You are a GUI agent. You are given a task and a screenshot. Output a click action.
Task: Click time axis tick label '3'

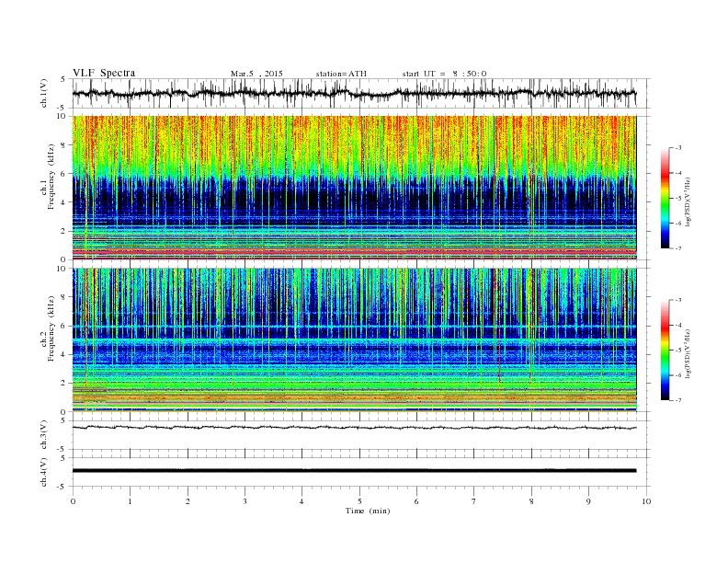245,501
